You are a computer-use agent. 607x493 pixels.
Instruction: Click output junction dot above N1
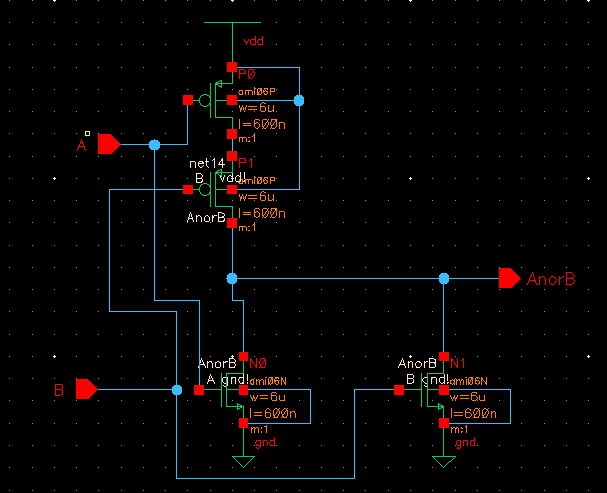(444, 278)
